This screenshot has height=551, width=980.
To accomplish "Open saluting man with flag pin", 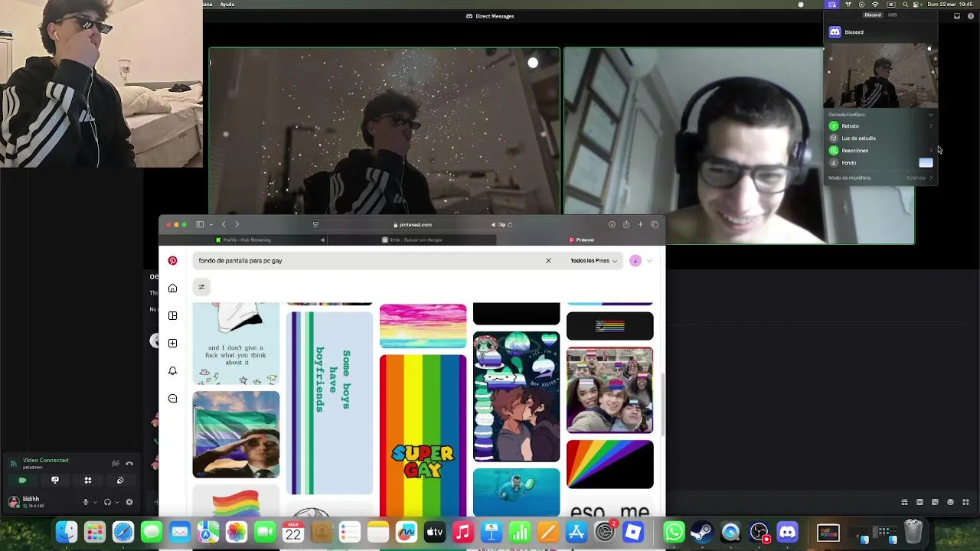I will (236, 435).
